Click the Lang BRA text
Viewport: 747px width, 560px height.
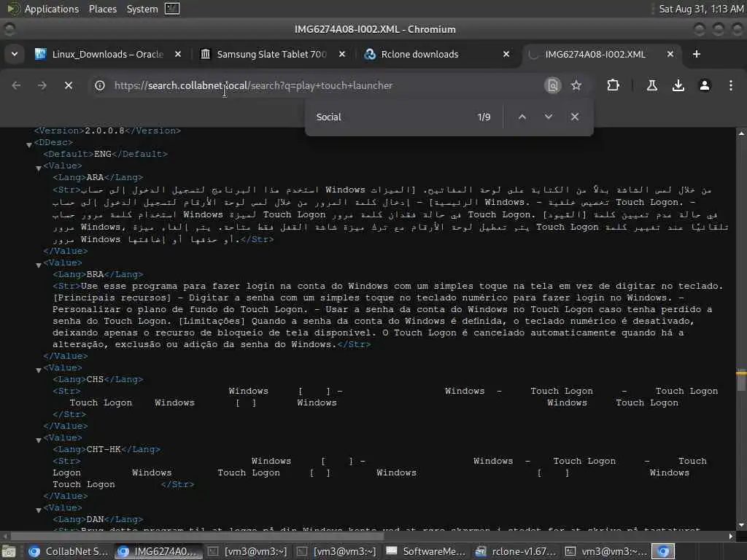(x=98, y=274)
